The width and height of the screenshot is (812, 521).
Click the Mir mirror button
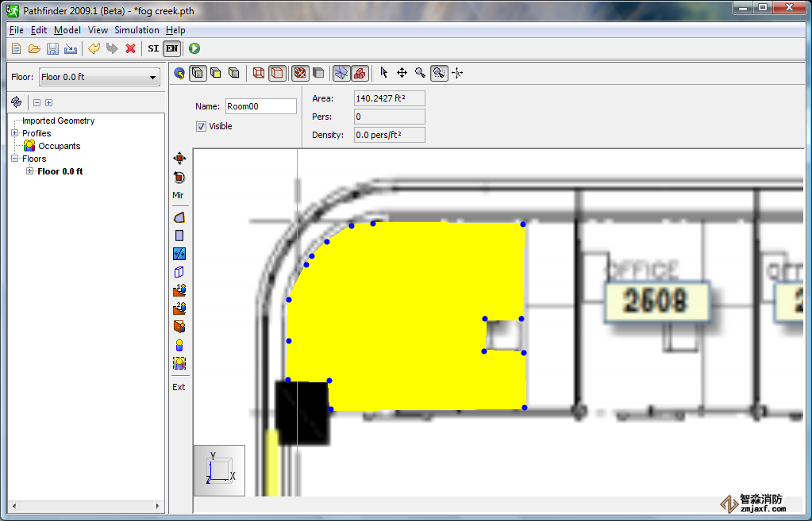tap(179, 195)
